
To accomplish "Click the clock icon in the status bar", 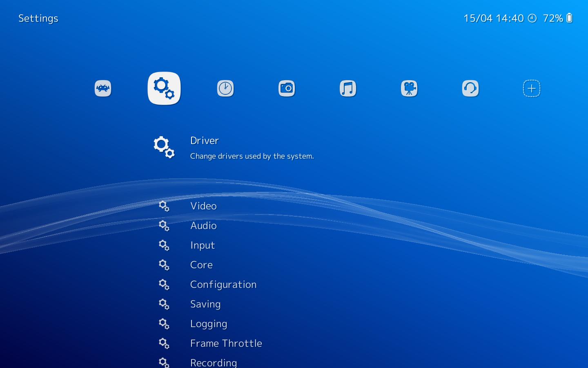I will click(532, 18).
